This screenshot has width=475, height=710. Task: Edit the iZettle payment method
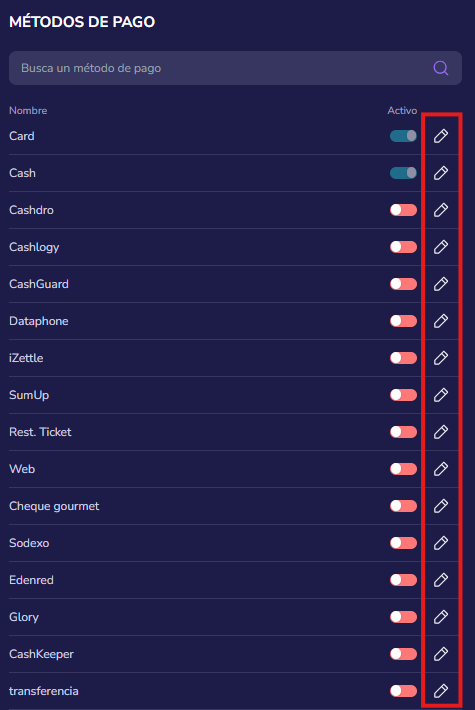(x=441, y=358)
